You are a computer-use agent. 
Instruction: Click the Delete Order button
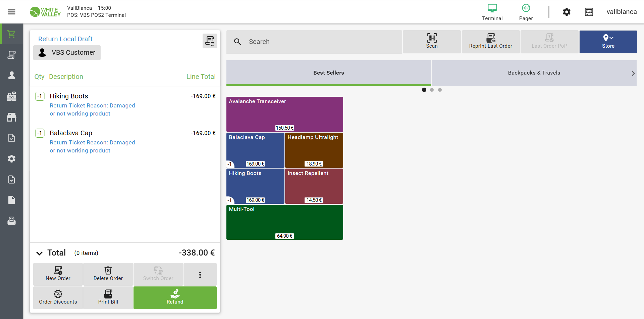click(x=108, y=274)
